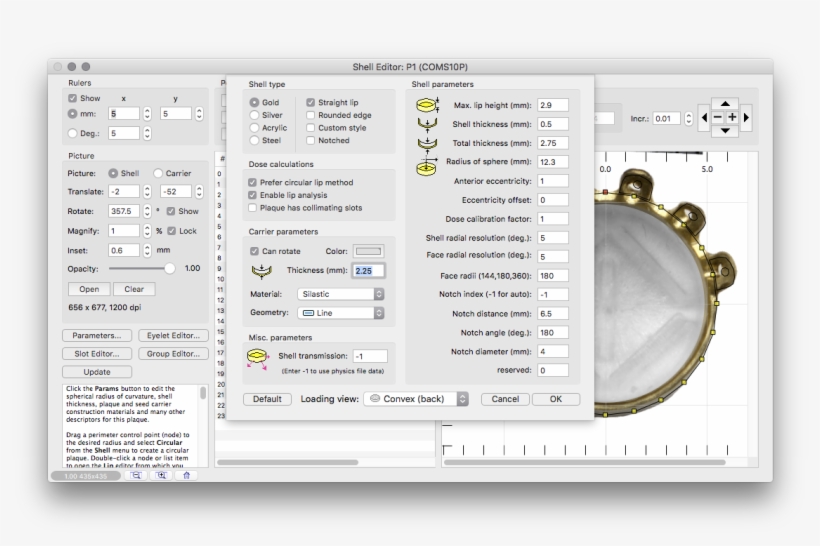Click the zoom in magnifier icon in status bar
This screenshot has height=546, width=820.
(162, 475)
